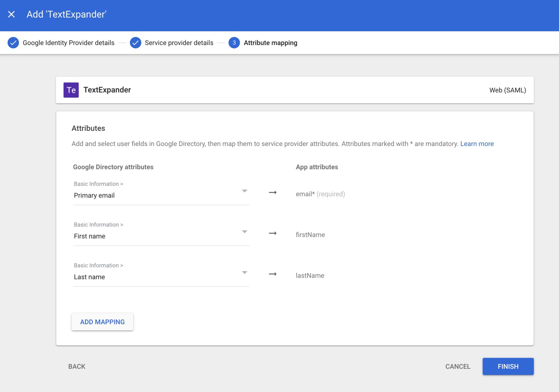Image resolution: width=559 pixels, height=392 pixels.
Task: Click the ADD MAPPING button
Action: (x=102, y=322)
